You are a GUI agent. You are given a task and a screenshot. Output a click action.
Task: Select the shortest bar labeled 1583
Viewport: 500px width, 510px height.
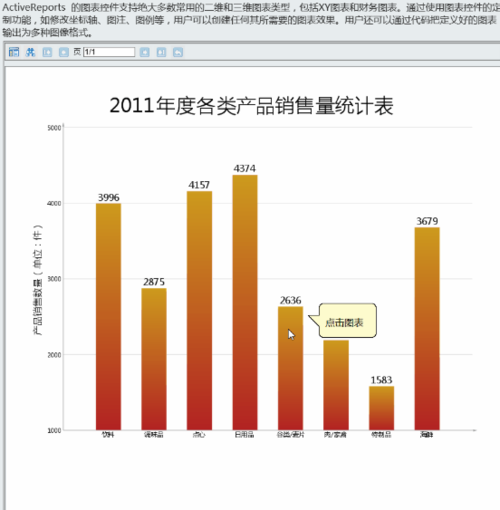click(381, 408)
